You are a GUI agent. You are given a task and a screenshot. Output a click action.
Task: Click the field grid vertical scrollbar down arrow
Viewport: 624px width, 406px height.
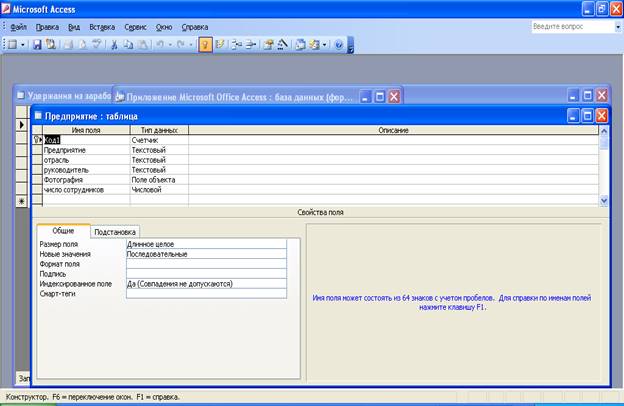coord(603,200)
